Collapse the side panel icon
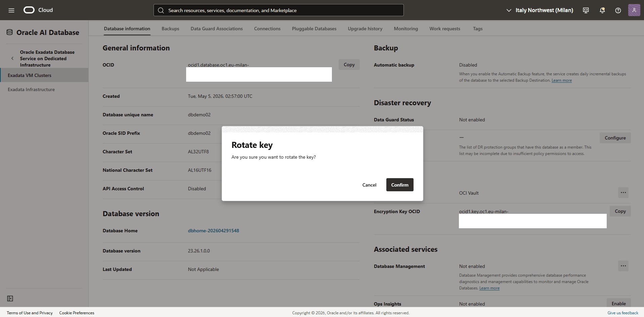Image resolution: width=644 pixels, height=317 pixels. pyautogui.click(x=10, y=299)
